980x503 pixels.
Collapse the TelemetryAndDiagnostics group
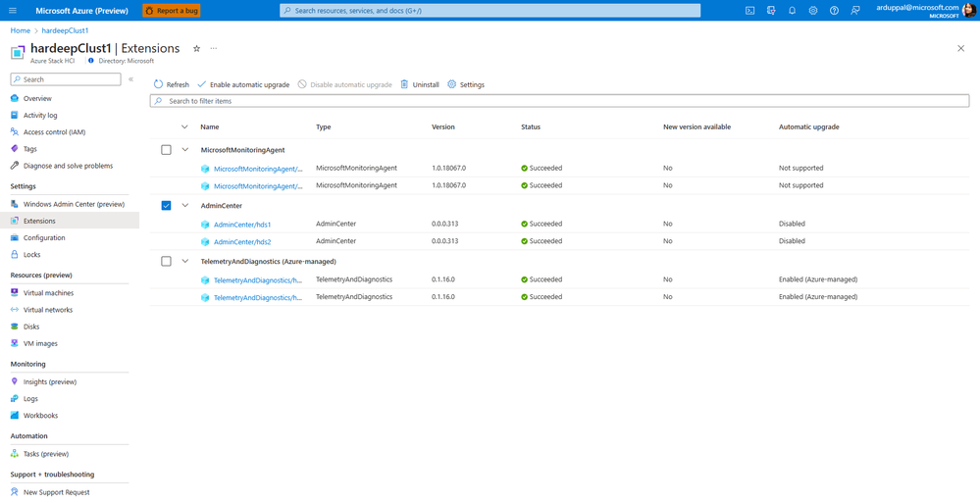tap(184, 261)
